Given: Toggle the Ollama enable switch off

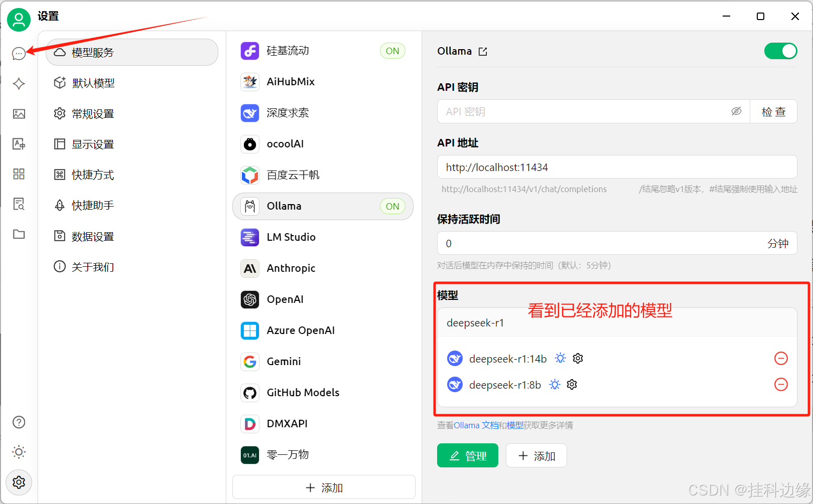Looking at the screenshot, I should click(x=780, y=51).
